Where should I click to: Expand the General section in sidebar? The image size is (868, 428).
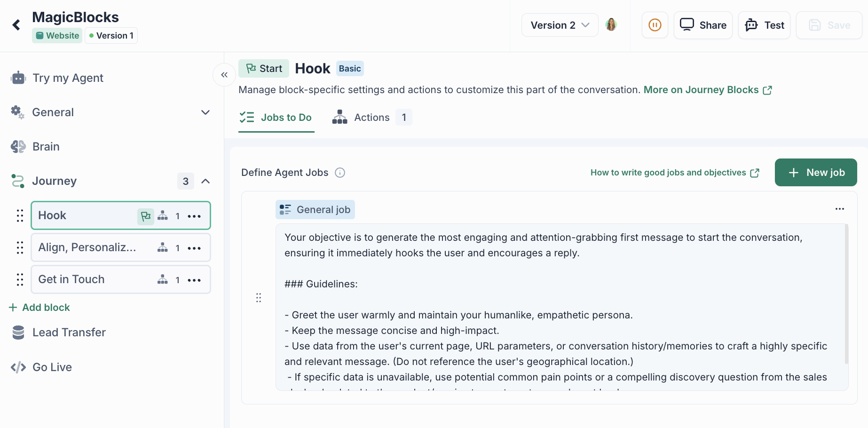tap(205, 112)
